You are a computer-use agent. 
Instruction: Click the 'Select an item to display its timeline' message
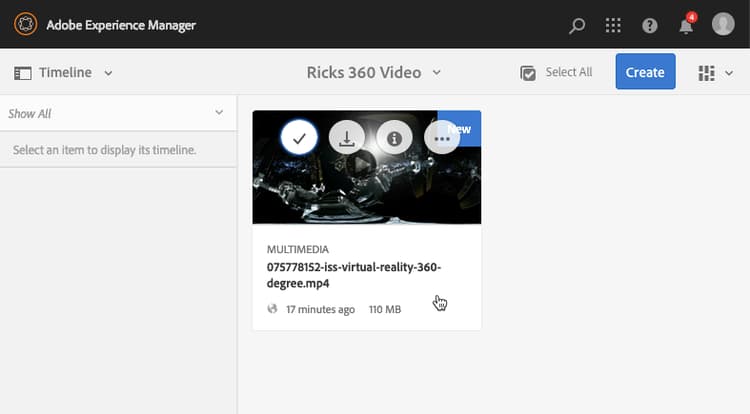(x=105, y=150)
